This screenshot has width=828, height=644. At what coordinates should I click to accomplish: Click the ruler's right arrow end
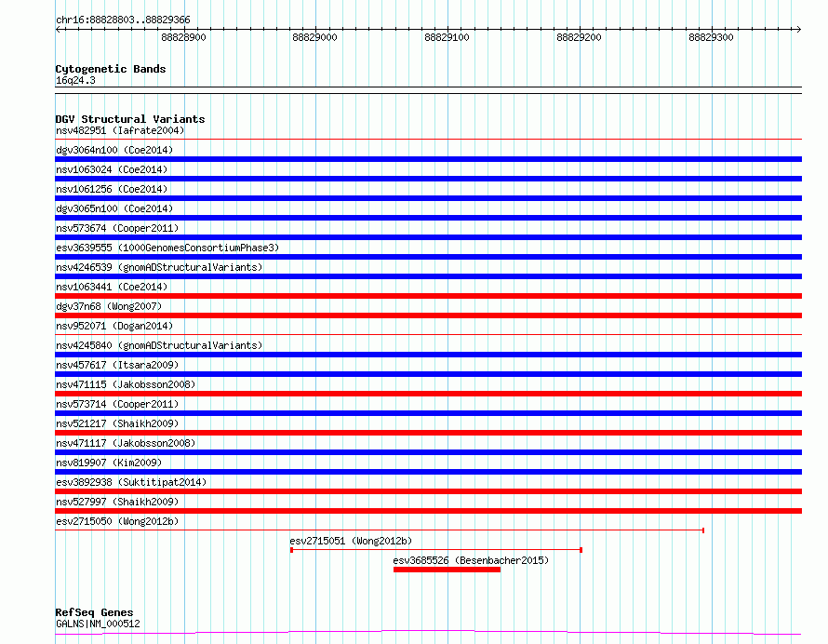pyautogui.click(x=798, y=30)
